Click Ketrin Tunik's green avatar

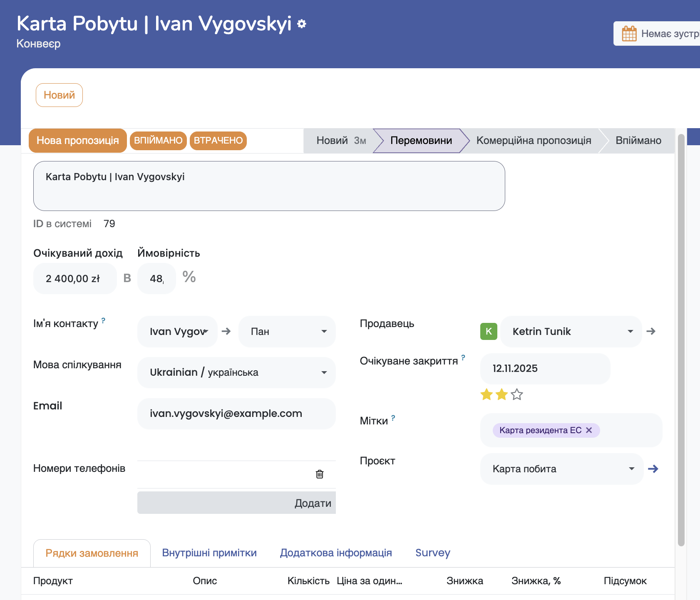click(x=489, y=332)
